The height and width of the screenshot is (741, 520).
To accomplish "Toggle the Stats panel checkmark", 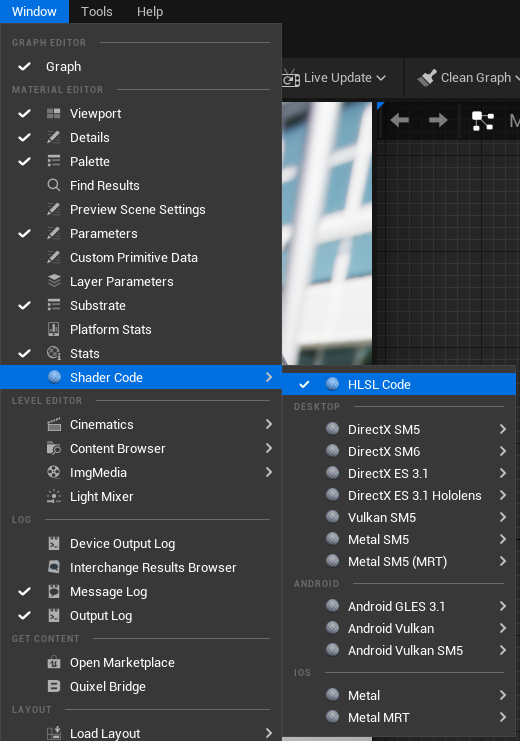I will [25, 353].
